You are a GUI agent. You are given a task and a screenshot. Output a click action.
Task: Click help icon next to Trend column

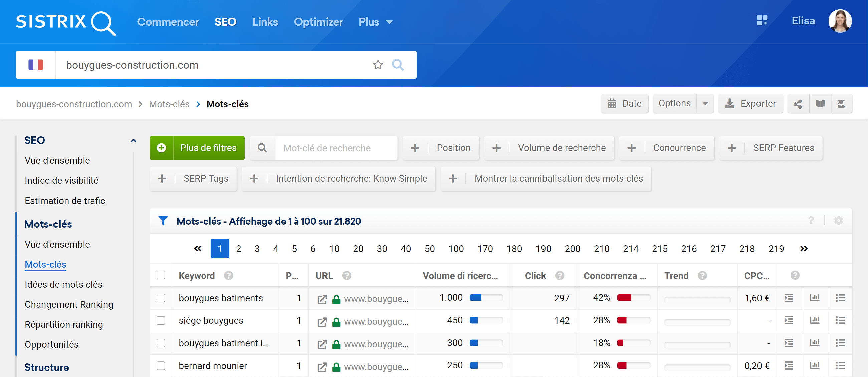tap(702, 275)
